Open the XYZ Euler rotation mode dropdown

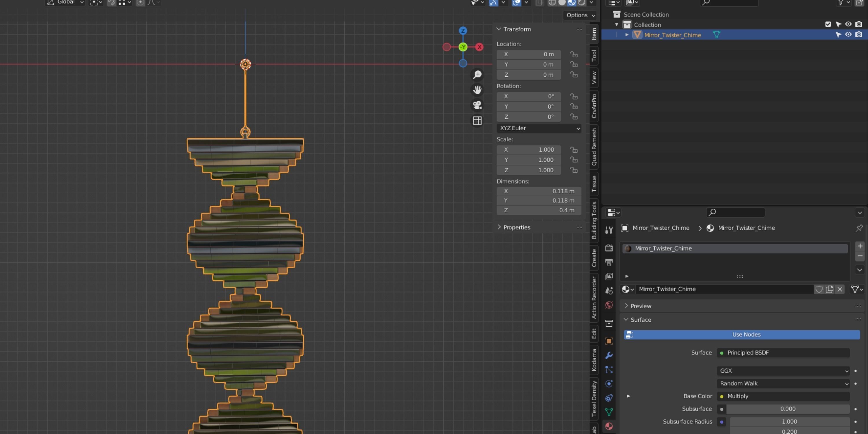539,128
